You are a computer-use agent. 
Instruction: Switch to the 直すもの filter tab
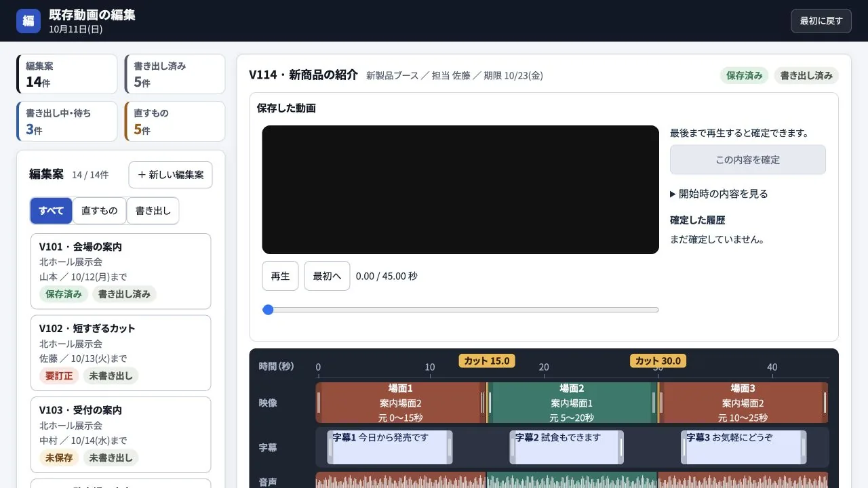99,211
